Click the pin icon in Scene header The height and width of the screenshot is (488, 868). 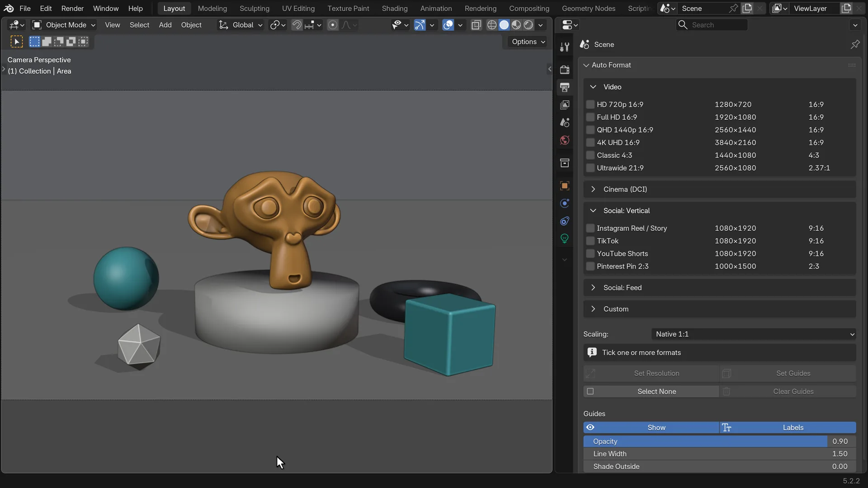[855, 44]
